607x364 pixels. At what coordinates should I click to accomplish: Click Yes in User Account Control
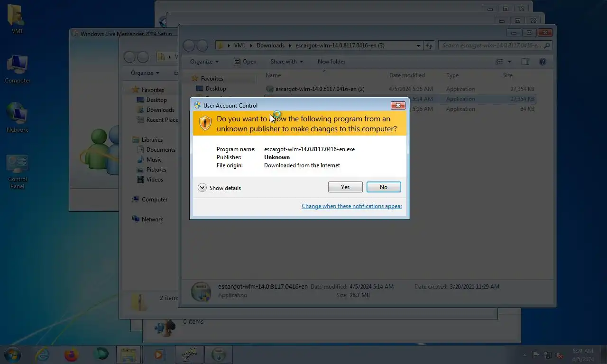pyautogui.click(x=345, y=187)
